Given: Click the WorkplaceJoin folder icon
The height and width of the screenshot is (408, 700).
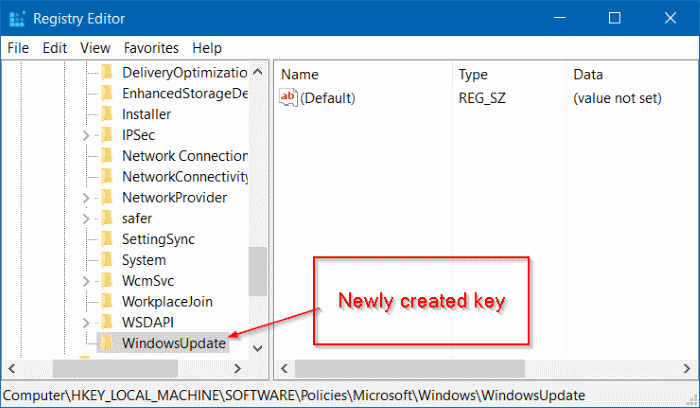Looking at the screenshot, I should coord(107,301).
